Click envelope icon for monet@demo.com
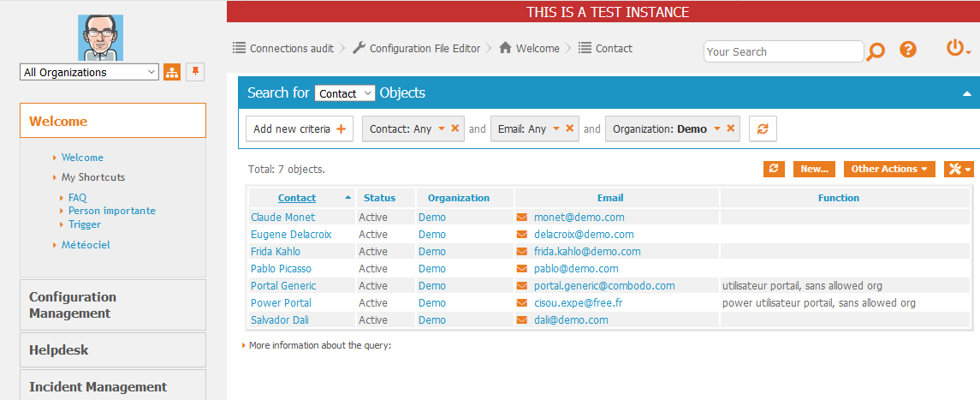Screen dimensions: 980x400 pyautogui.click(x=522, y=218)
